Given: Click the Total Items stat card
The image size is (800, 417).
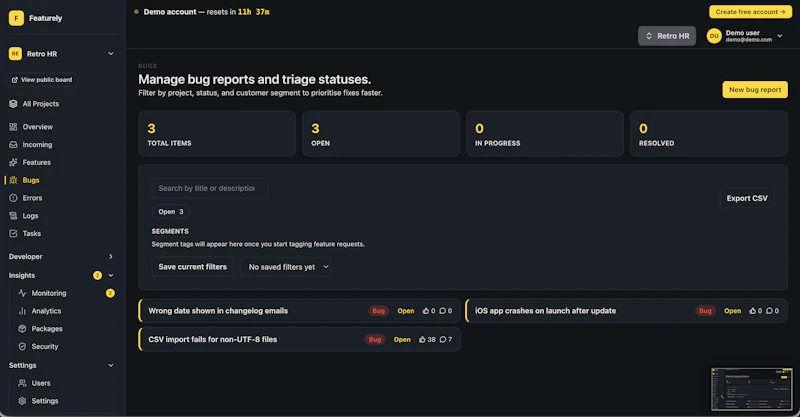Looking at the screenshot, I should point(217,134).
